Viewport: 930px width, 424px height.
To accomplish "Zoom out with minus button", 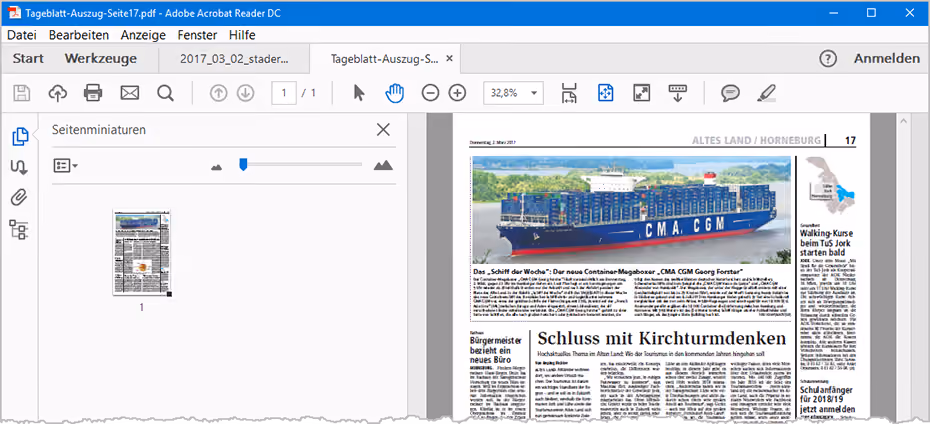I will pos(430,93).
